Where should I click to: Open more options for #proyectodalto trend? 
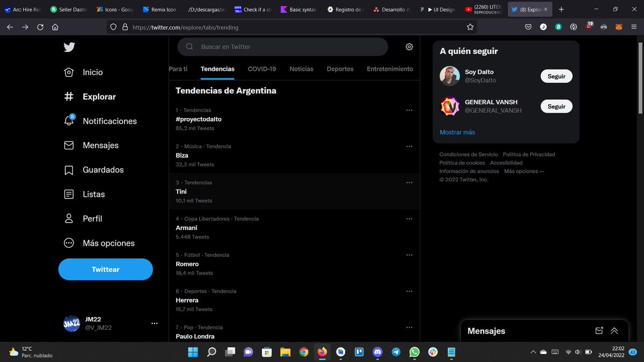click(409, 110)
